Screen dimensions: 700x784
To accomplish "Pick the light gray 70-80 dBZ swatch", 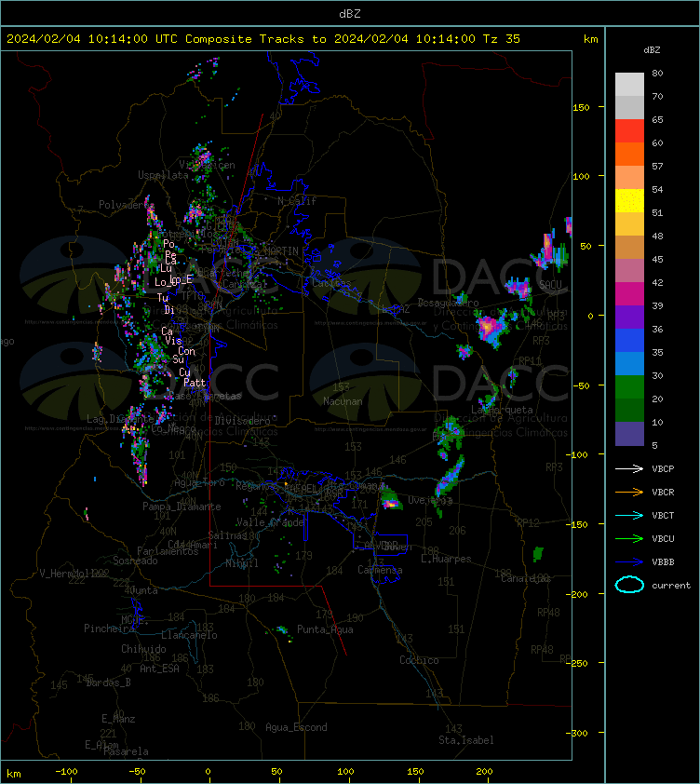I will click(x=629, y=85).
